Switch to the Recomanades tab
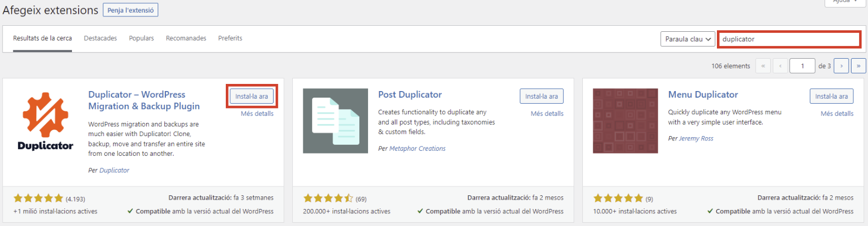 186,38
